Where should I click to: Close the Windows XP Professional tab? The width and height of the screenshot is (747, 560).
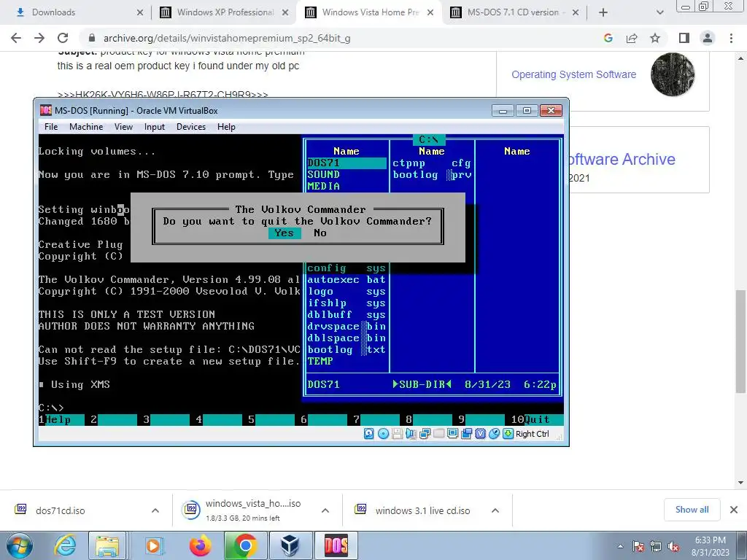tap(285, 12)
